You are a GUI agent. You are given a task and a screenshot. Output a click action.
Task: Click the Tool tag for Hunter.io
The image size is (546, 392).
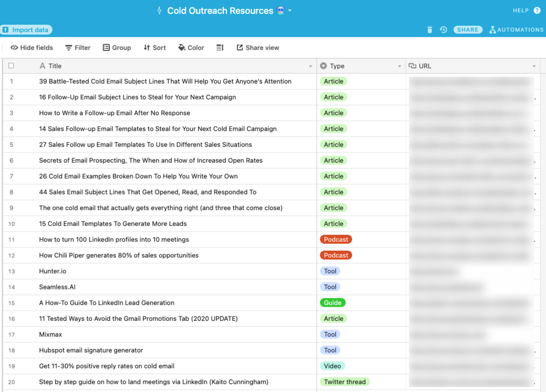click(x=330, y=271)
